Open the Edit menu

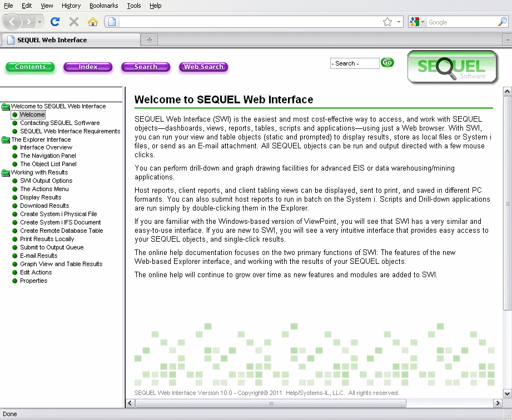(27, 6)
